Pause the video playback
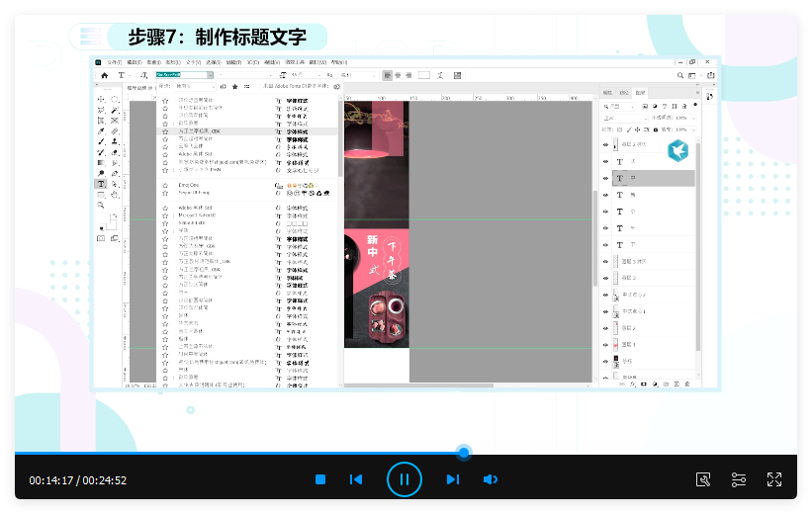 404,479
